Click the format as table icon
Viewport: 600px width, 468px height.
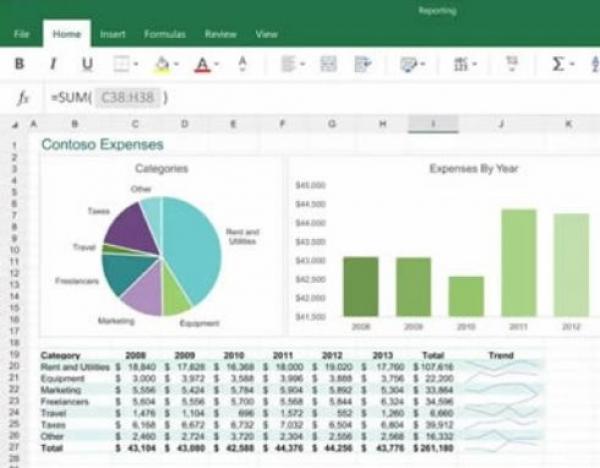pyautogui.click(x=409, y=64)
